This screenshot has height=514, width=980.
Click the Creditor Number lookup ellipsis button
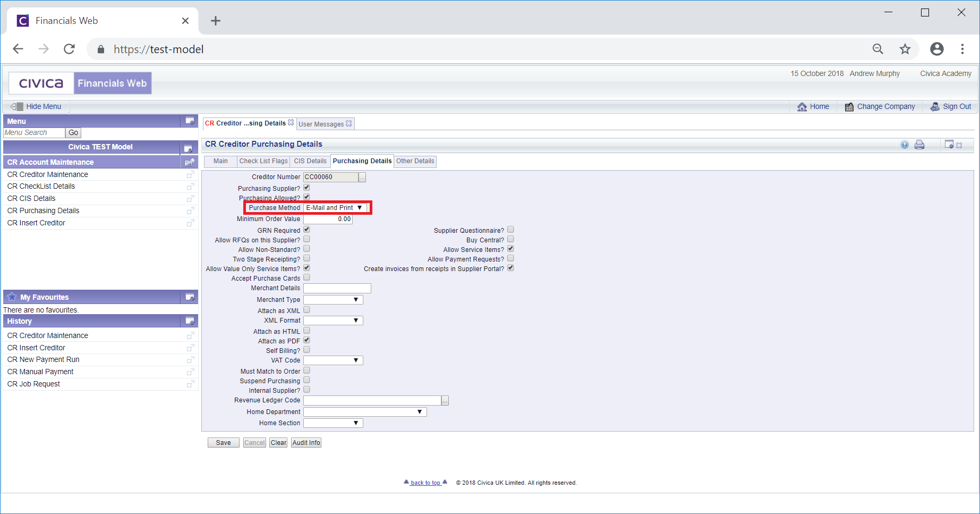pyautogui.click(x=362, y=178)
